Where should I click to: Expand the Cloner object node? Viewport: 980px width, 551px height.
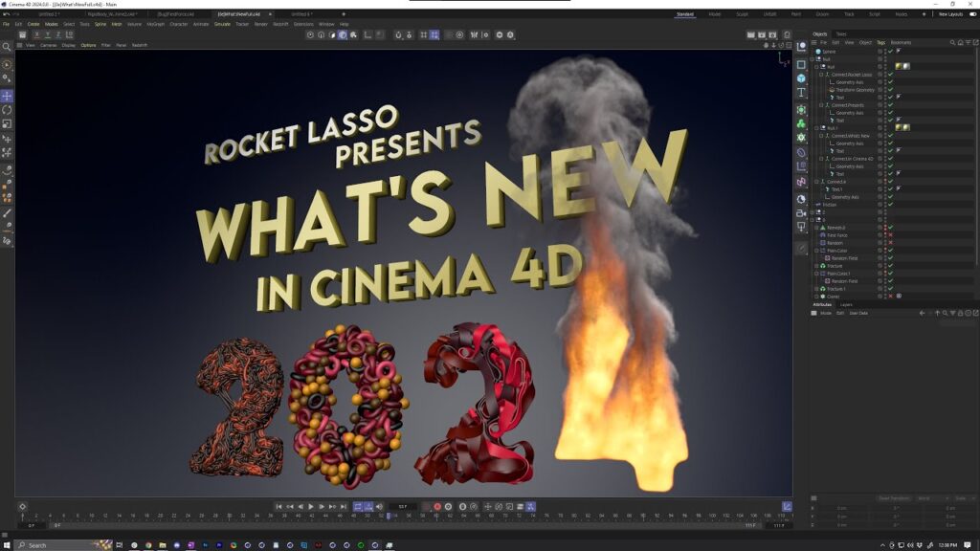[816, 297]
